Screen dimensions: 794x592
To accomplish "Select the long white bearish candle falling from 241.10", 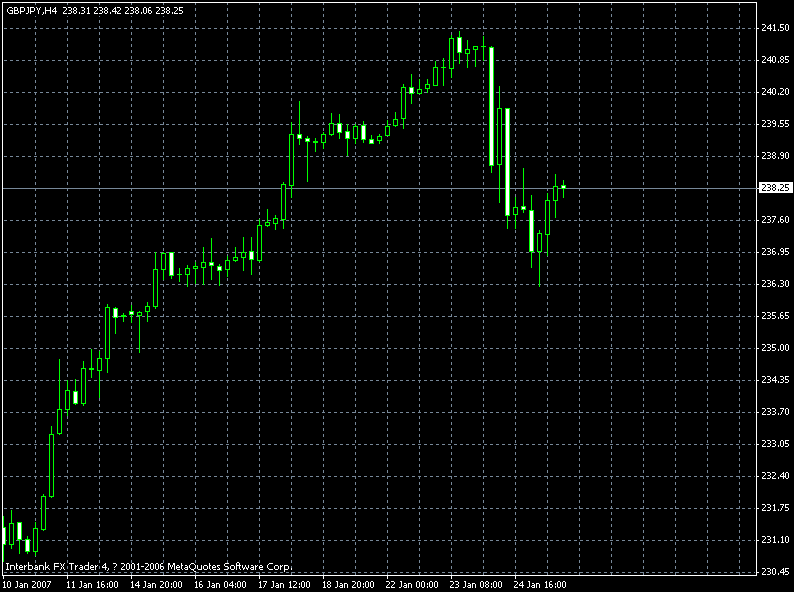I will [491, 107].
